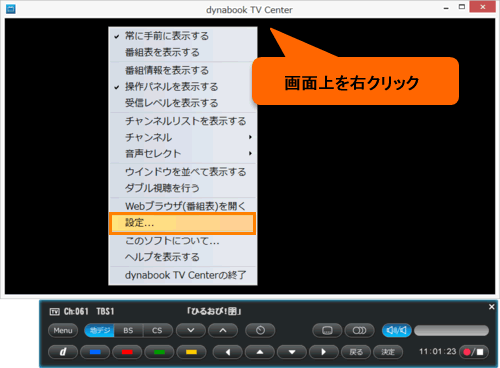Click the left arrow navigation button
Viewport: 500px width, 368px height.
click(x=228, y=352)
